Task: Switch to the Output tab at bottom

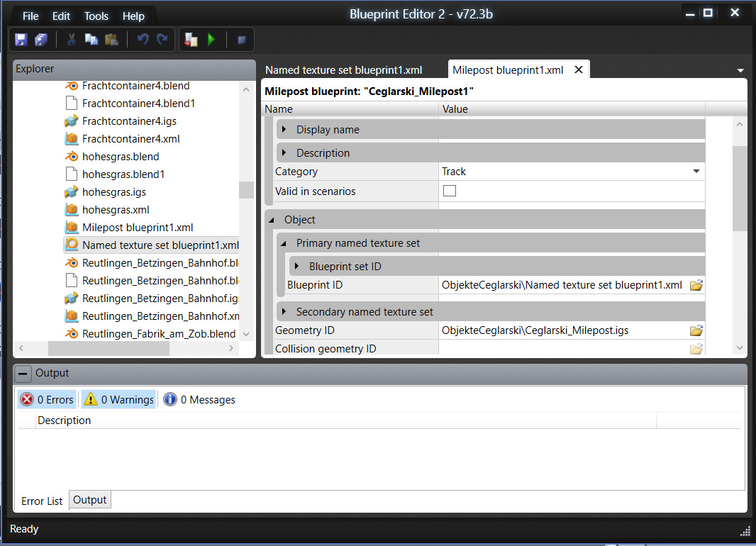Action: [90, 500]
